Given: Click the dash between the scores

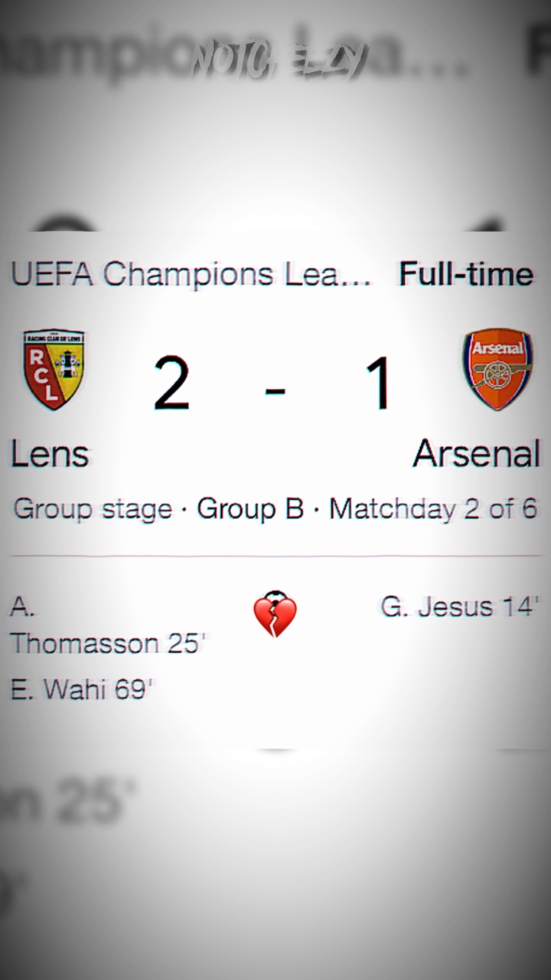Looking at the screenshot, I should (x=275, y=390).
